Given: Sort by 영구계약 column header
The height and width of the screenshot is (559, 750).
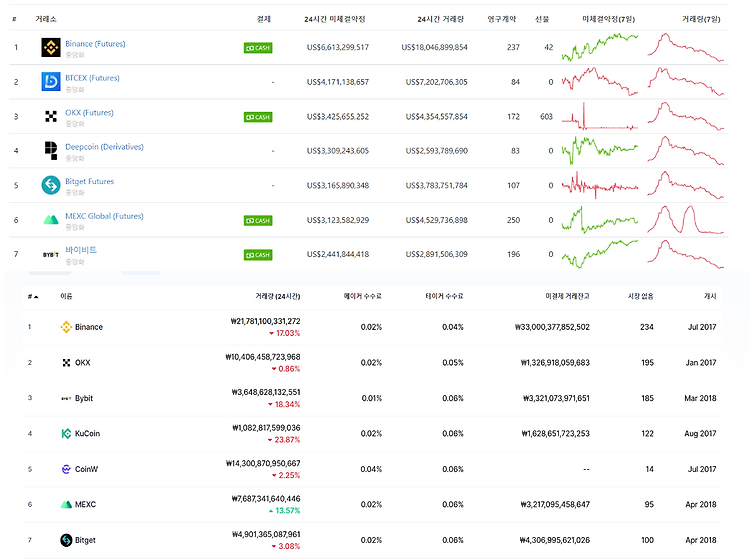Looking at the screenshot, I should pos(502,19).
